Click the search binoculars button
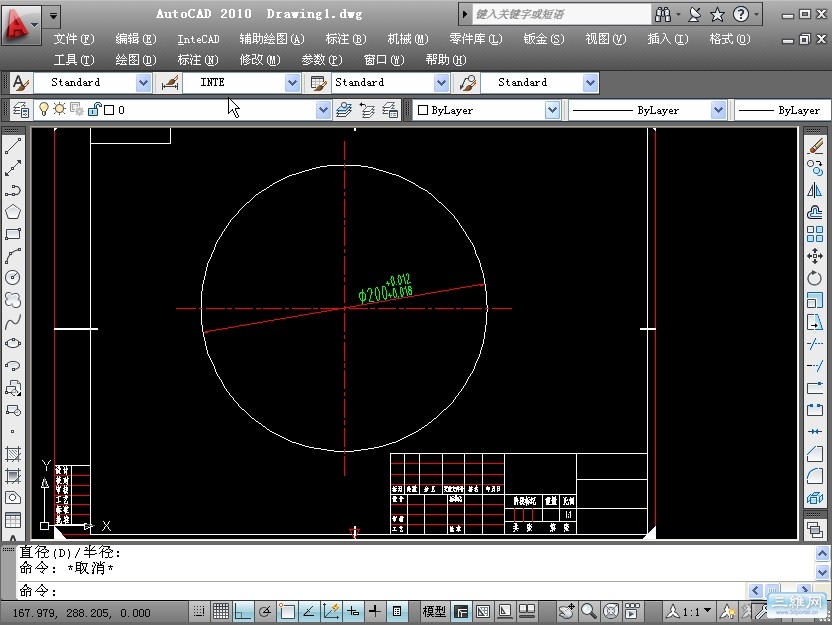The image size is (832, 625). point(663,14)
